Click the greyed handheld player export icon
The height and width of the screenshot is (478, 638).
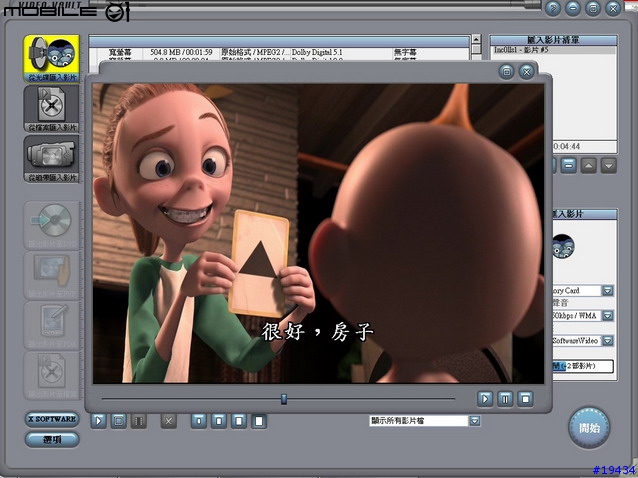coord(52,275)
